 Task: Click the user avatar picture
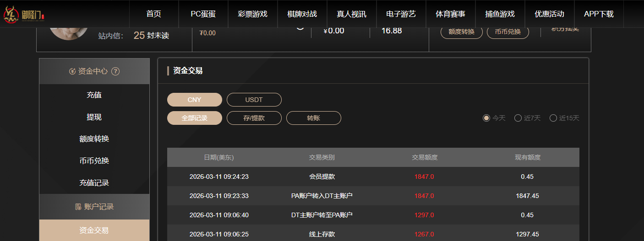point(69,34)
